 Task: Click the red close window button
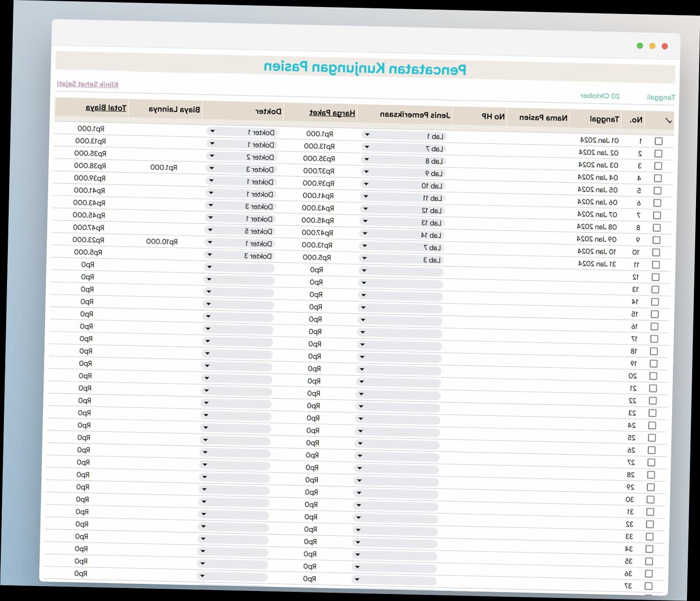click(x=665, y=46)
